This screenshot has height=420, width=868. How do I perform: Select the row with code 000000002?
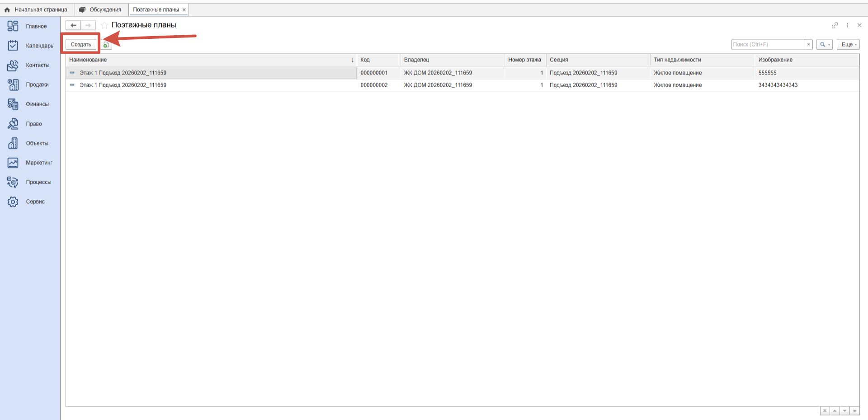(373, 85)
